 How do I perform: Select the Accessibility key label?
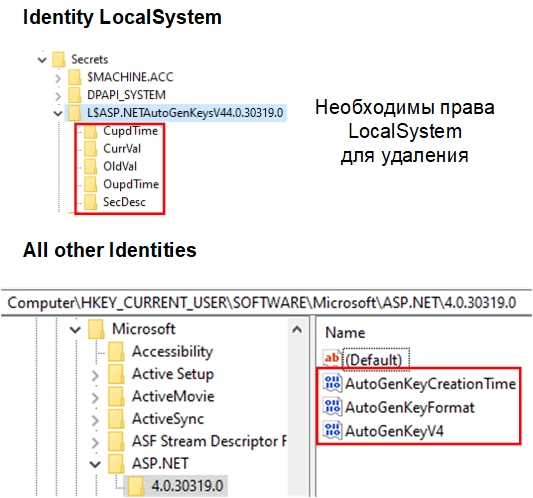[x=172, y=352]
